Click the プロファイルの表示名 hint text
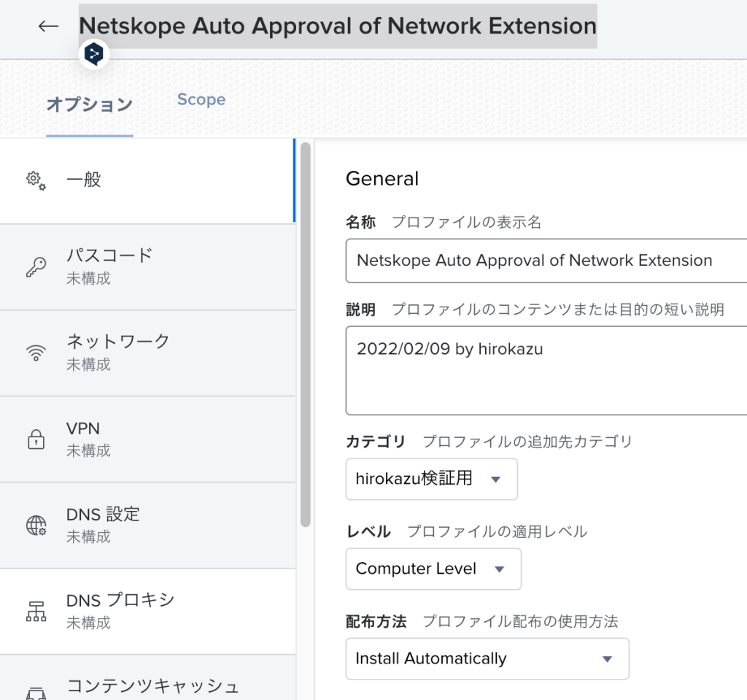Viewport: 747px width, 700px height. pos(466,222)
